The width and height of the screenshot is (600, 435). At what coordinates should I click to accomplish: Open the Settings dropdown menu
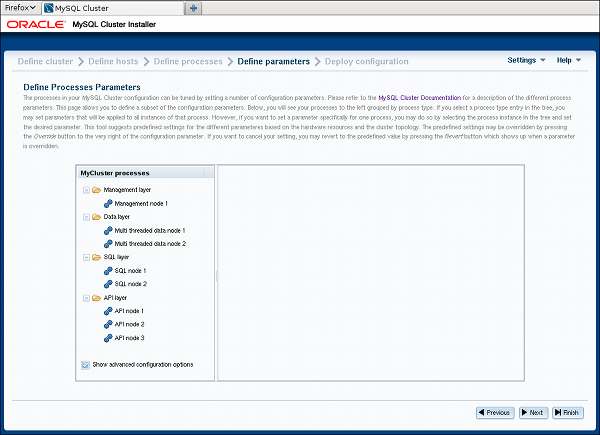coord(526,61)
